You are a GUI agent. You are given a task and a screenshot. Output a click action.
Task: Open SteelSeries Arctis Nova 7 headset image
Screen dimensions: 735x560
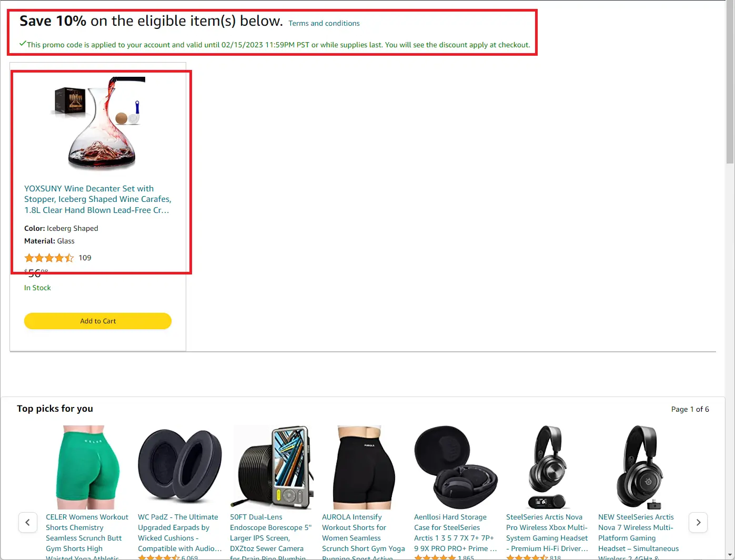[640, 467]
